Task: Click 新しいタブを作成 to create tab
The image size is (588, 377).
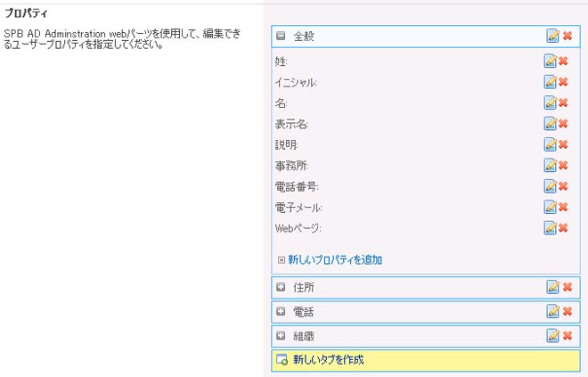Action: pos(328,360)
